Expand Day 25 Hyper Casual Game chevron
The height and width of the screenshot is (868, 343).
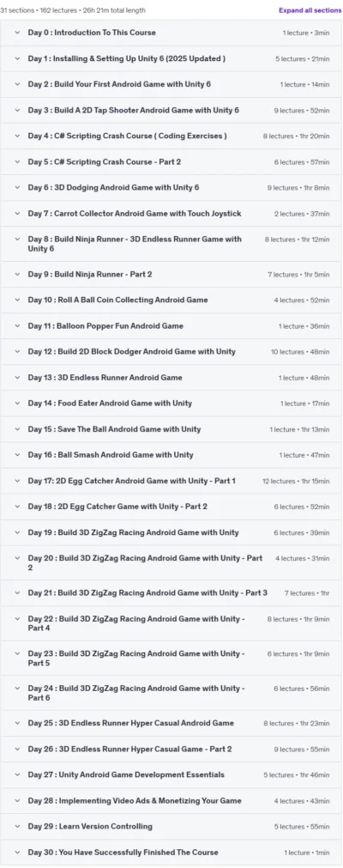(17, 723)
